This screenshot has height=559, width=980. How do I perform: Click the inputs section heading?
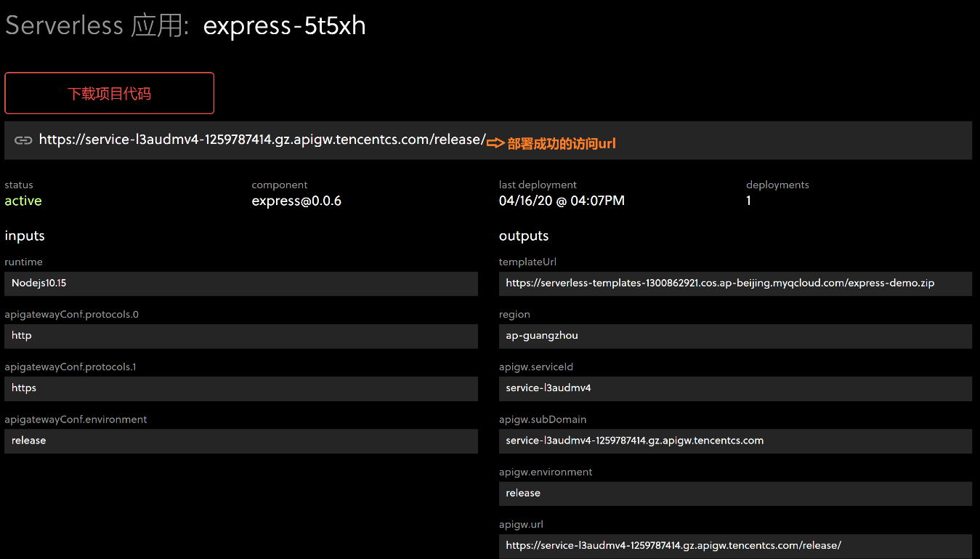pos(25,236)
